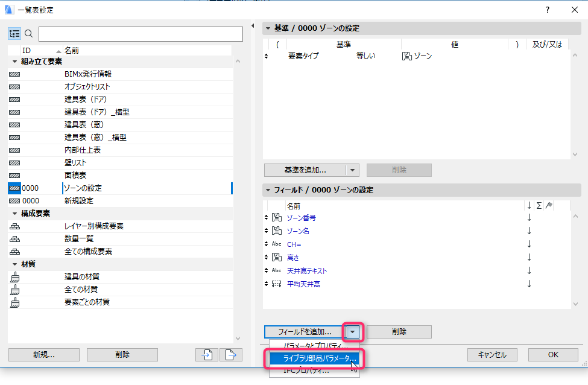Click the magnifier search icon
The image size is (588, 385).
[x=28, y=34]
